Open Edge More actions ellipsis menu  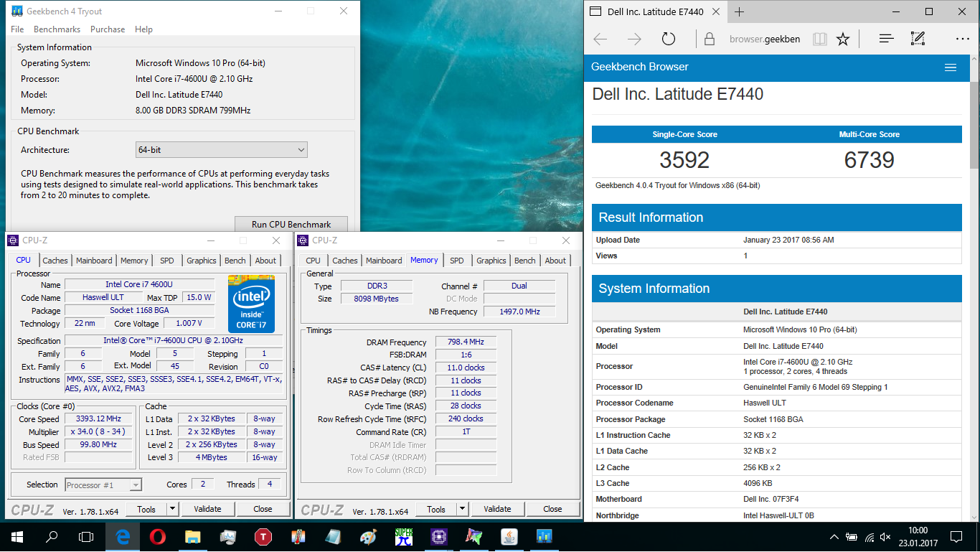point(962,39)
